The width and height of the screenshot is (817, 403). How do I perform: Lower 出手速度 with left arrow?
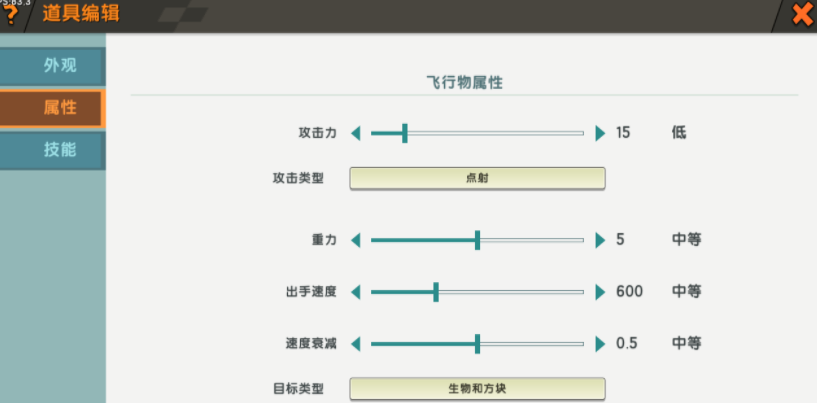355,292
